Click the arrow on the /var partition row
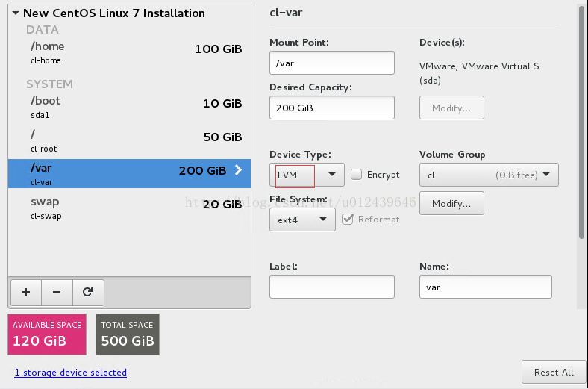The width and height of the screenshot is (588, 389). [239, 170]
